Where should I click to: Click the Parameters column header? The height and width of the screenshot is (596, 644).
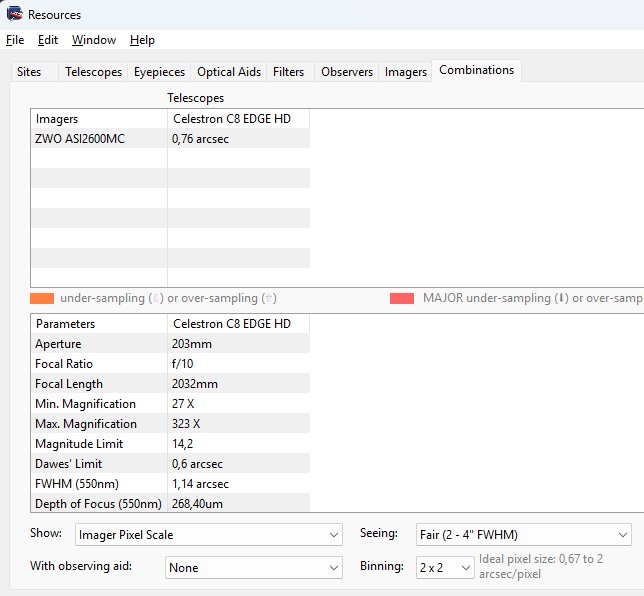click(99, 324)
